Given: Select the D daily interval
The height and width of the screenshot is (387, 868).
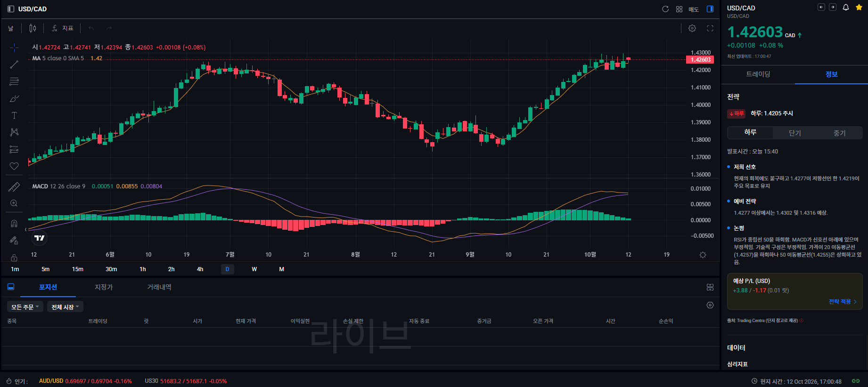Looking at the screenshot, I should coord(227,269).
